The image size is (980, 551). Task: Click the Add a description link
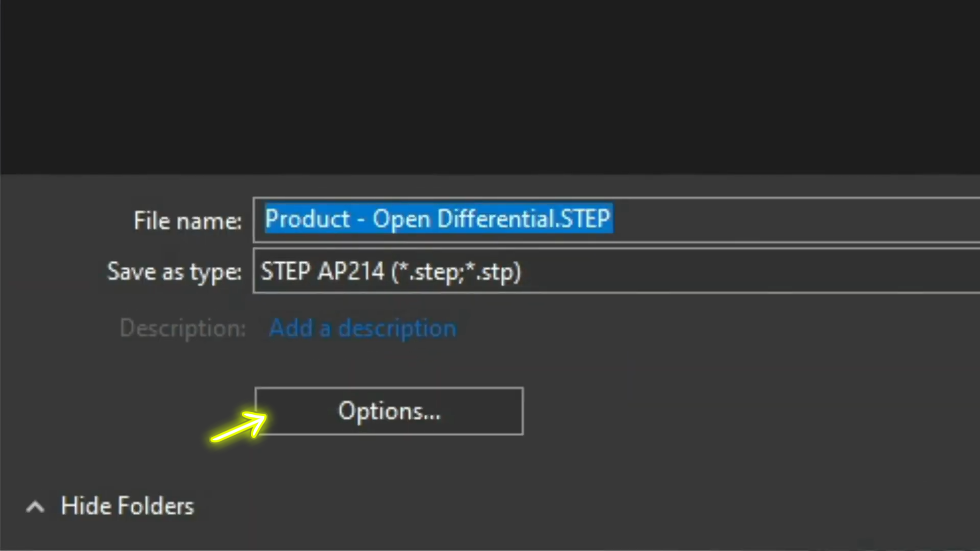tap(362, 328)
